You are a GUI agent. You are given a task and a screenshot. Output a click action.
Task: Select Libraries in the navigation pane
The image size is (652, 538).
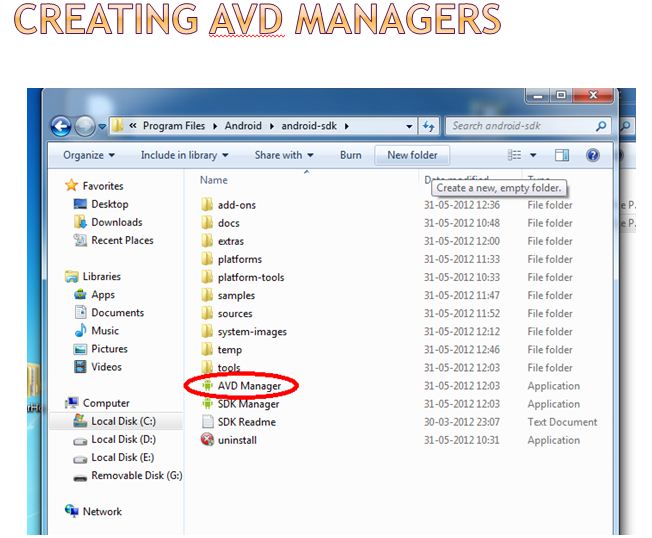point(101,276)
